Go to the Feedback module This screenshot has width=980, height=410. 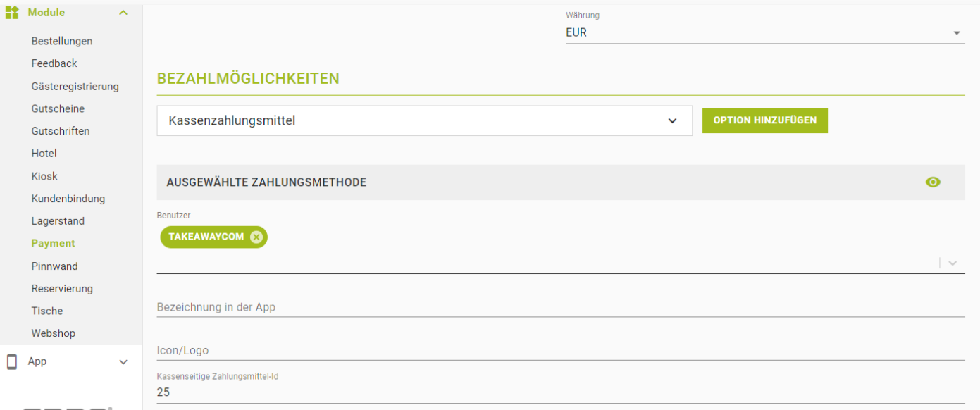click(x=54, y=63)
